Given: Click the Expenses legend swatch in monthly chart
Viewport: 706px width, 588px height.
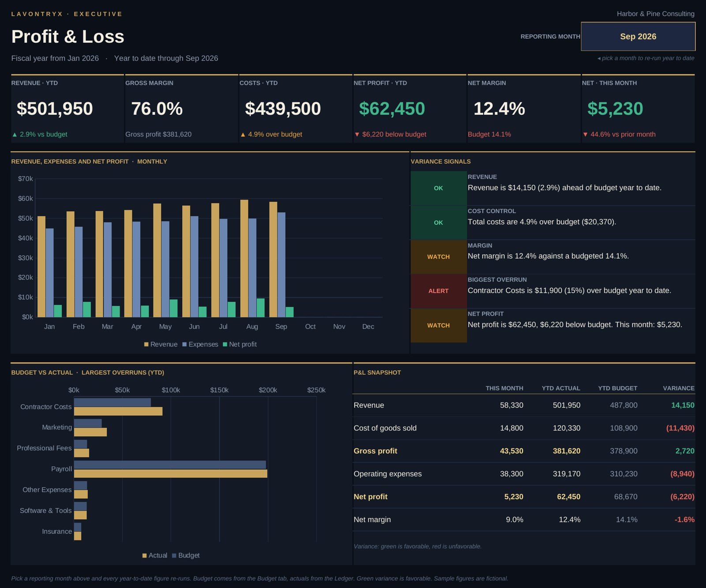Looking at the screenshot, I should (184, 344).
